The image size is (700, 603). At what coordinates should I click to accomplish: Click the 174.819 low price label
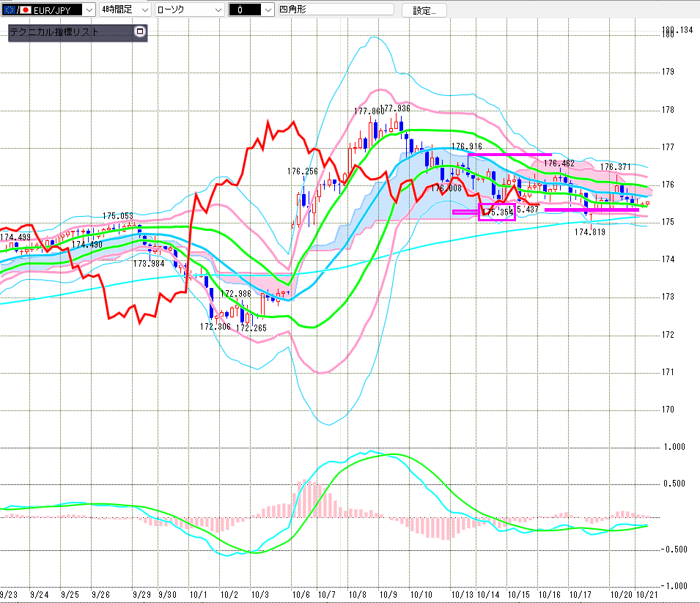point(589,232)
